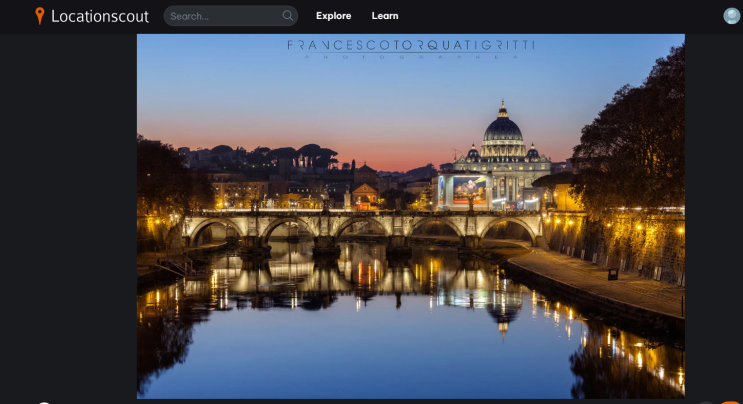Open the Explore menu
This screenshot has height=404, width=743.
point(334,16)
